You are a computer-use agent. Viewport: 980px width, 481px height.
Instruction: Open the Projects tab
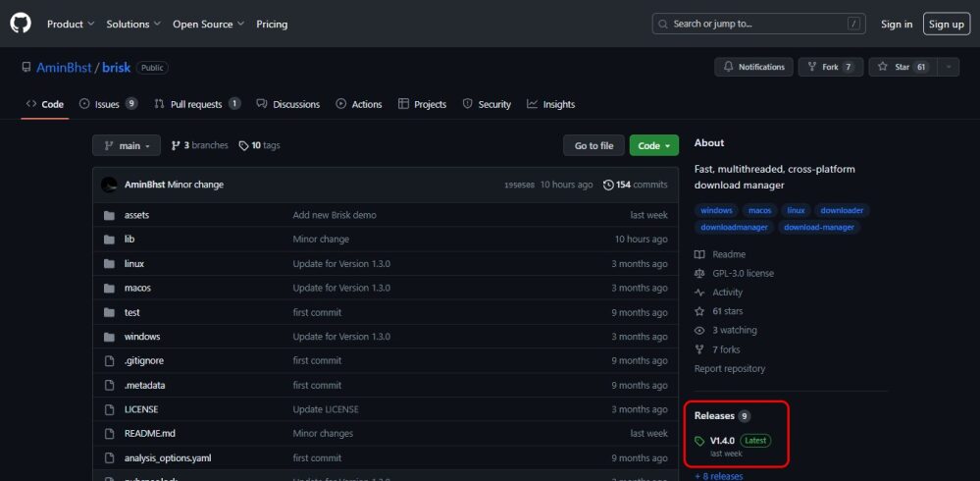coord(423,104)
